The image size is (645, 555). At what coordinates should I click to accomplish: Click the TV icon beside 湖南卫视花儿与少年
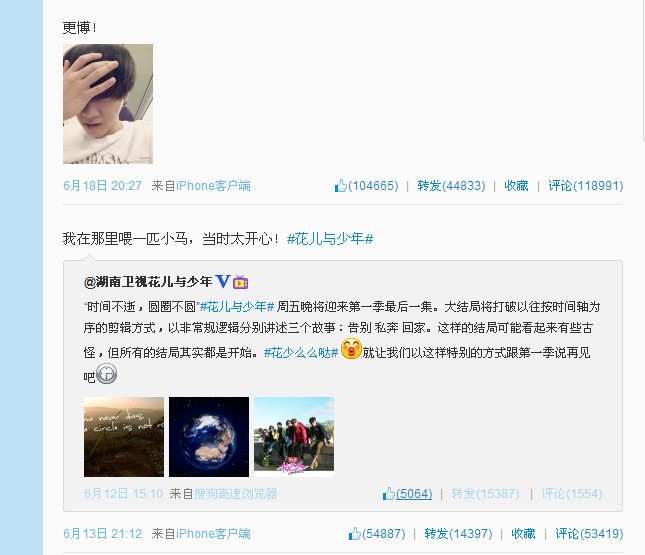[x=241, y=282]
